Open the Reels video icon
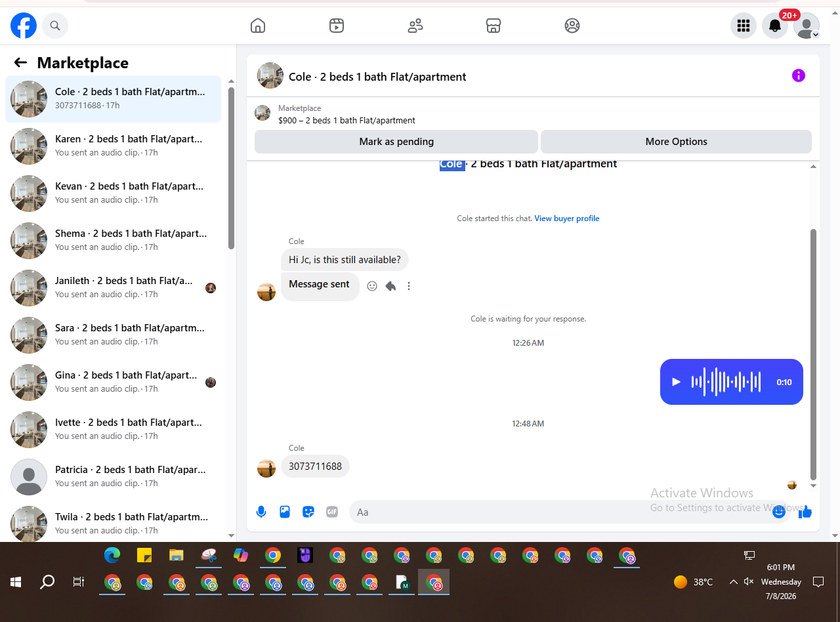Viewport: 840px width, 622px height. 337,26
